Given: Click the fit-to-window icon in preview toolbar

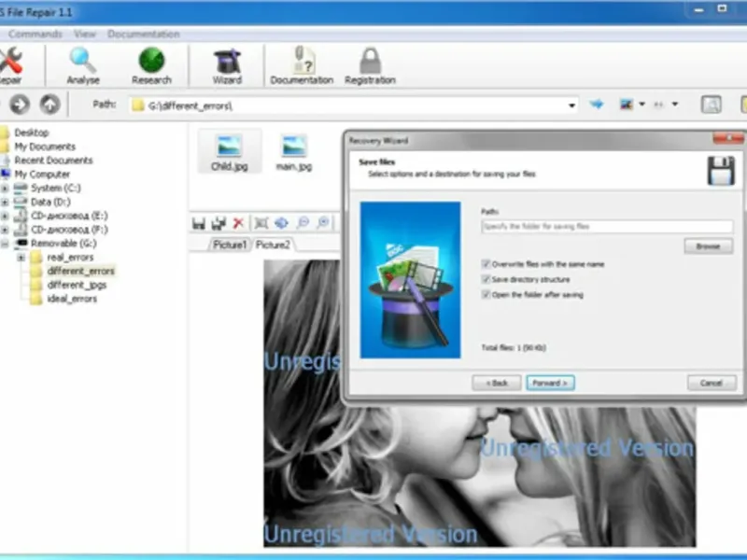Looking at the screenshot, I should [x=261, y=222].
